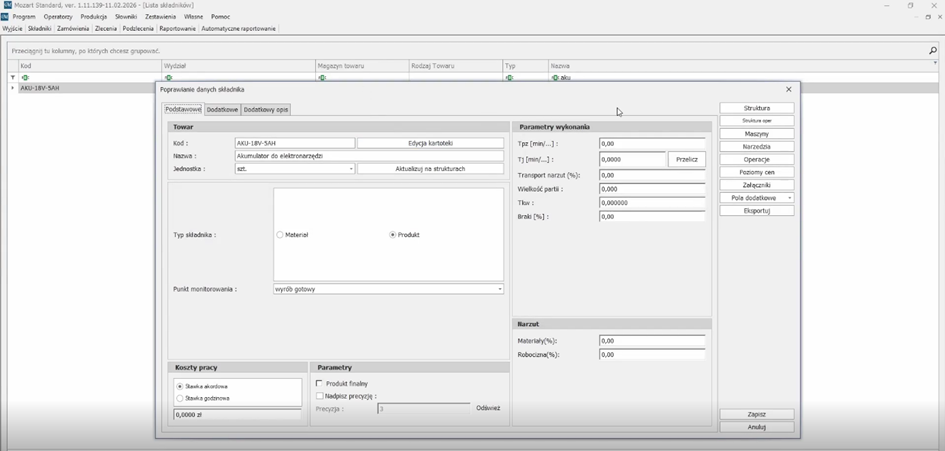The width and height of the screenshot is (945, 451).
Task: Expand the Punkt monitorowania combo box
Action: pyautogui.click(x=499, y=289)
